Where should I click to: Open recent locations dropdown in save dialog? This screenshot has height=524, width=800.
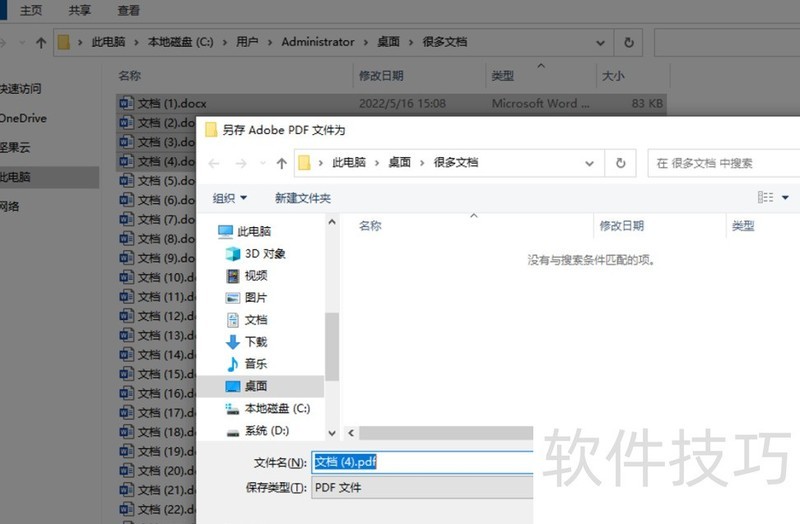[263, 163]
